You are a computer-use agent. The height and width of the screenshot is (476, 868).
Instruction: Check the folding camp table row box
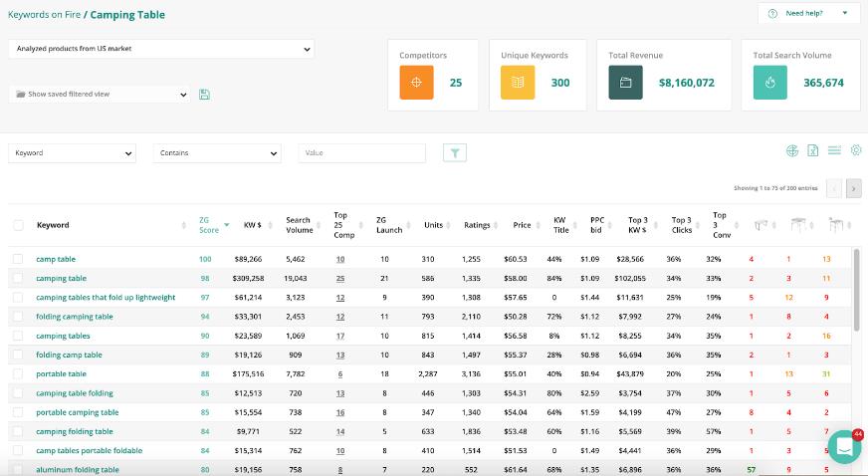coord(18,355)
